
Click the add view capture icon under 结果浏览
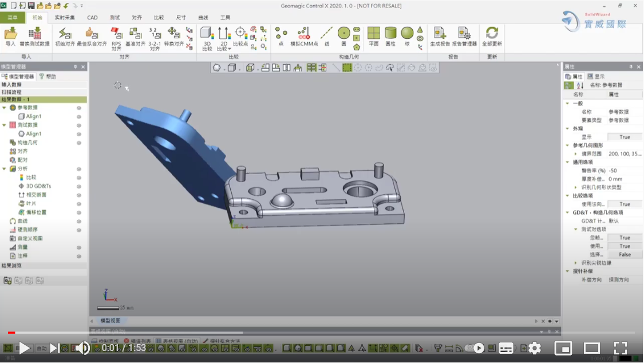(x=7, y=281)
